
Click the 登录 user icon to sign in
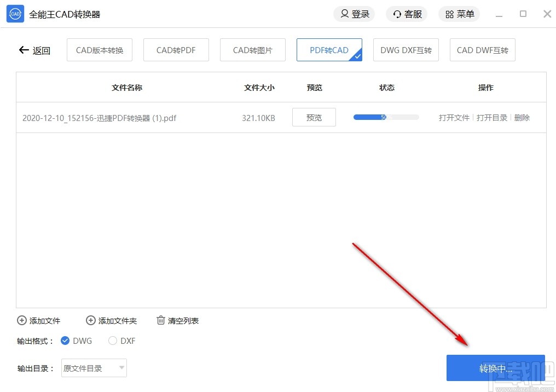[344, 14]
